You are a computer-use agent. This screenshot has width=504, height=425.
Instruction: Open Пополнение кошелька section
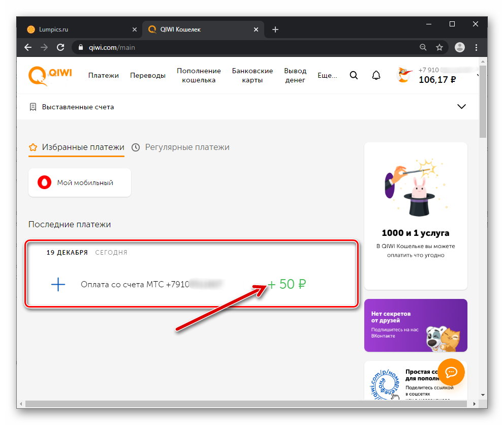[x=199, y=75]
